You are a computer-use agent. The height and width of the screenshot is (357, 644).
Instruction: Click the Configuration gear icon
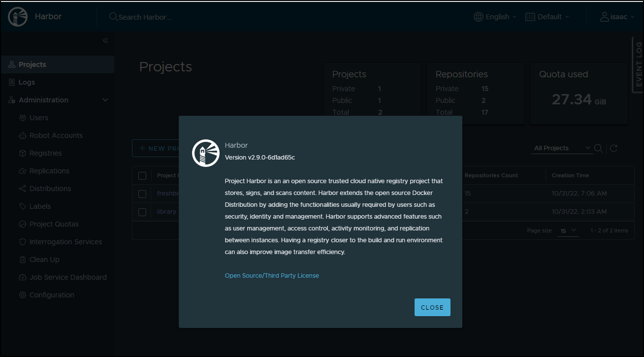click(x=23, y=295)
